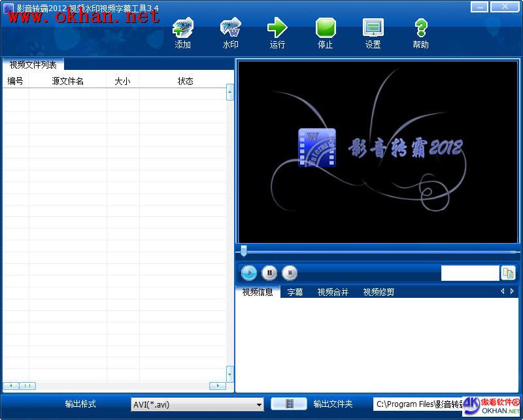Click the copy icon beside time field
The height and width of the screenshot is (420, 523).
click(508, 273)
